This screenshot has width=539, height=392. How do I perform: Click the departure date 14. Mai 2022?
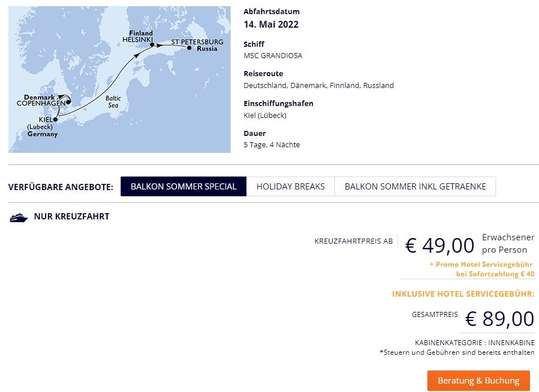tap(271, 24)
